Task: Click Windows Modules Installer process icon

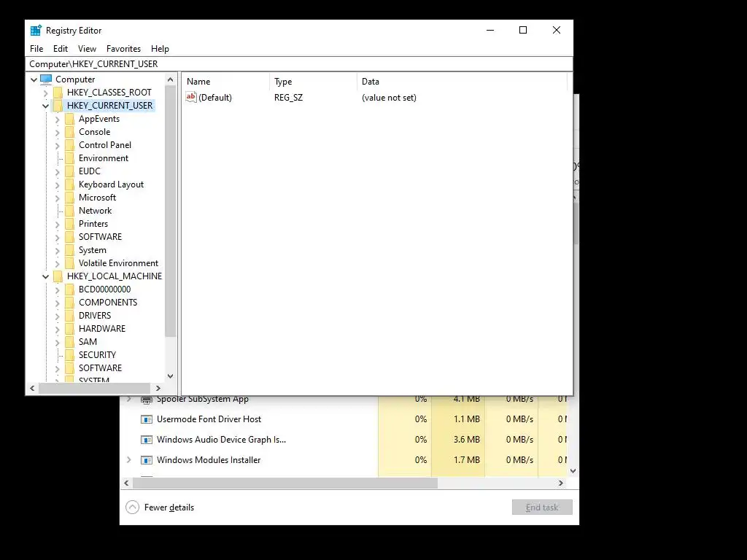Action: pos(147,460)
